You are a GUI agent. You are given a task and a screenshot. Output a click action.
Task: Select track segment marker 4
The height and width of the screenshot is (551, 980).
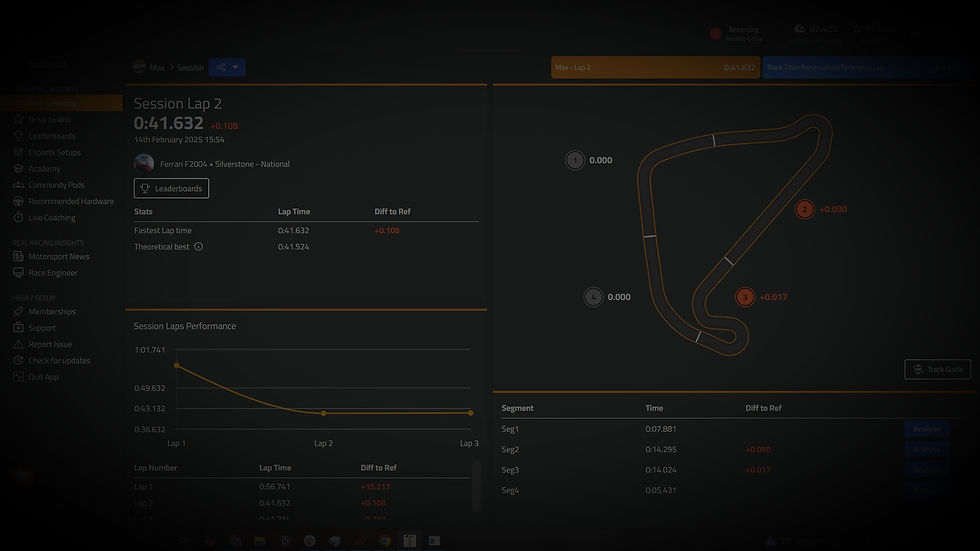coord(593,297)
